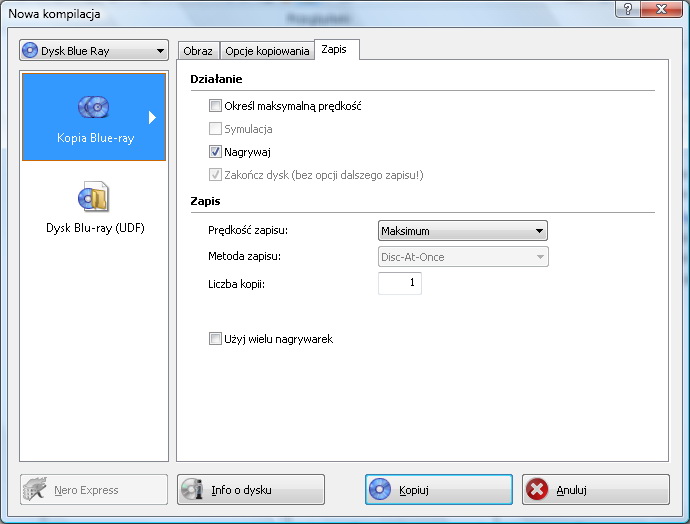Click the Nero Express button label
Viewport: 690px width, 524px height.
click(x=86, y=490)
